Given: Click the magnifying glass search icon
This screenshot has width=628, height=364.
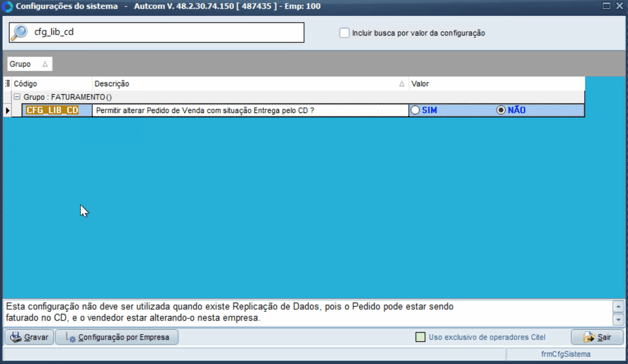Looking at the screenshot, I should 20,32.
